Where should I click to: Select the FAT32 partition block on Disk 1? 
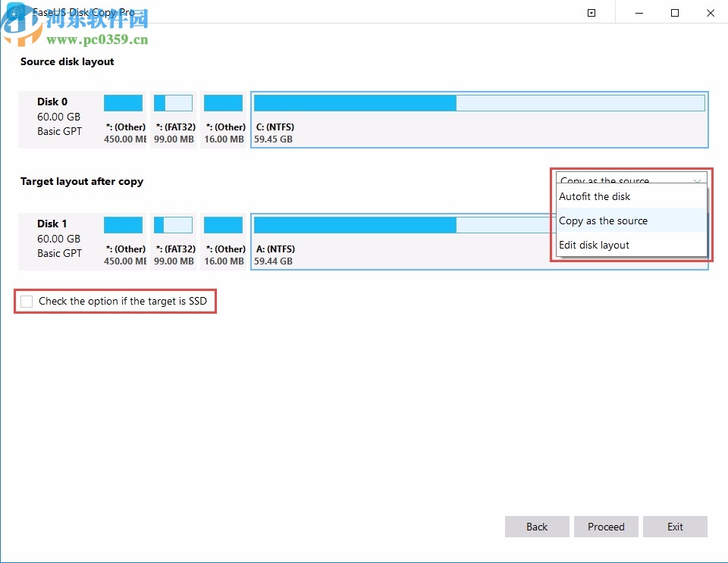click(174, 242)
